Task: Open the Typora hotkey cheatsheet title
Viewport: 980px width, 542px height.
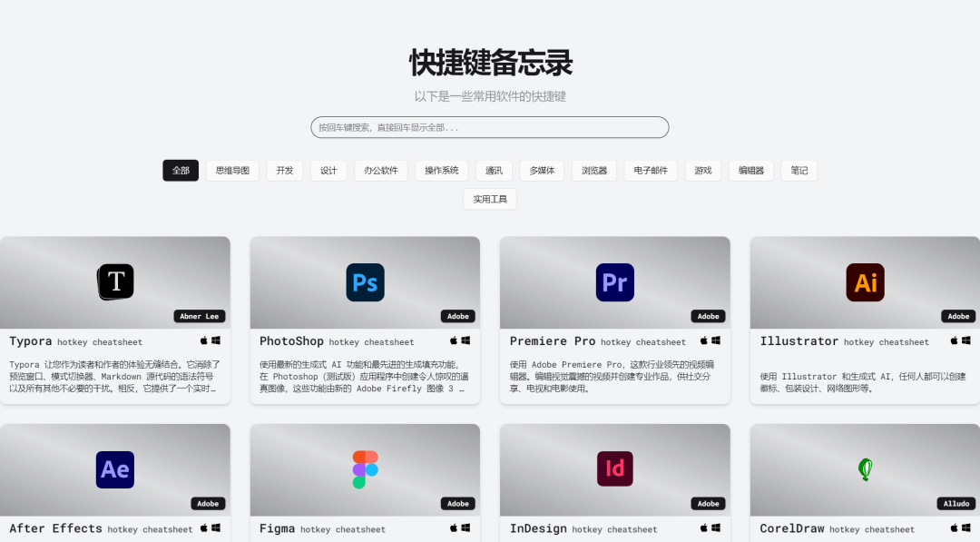Action: (x=75, y=341)
